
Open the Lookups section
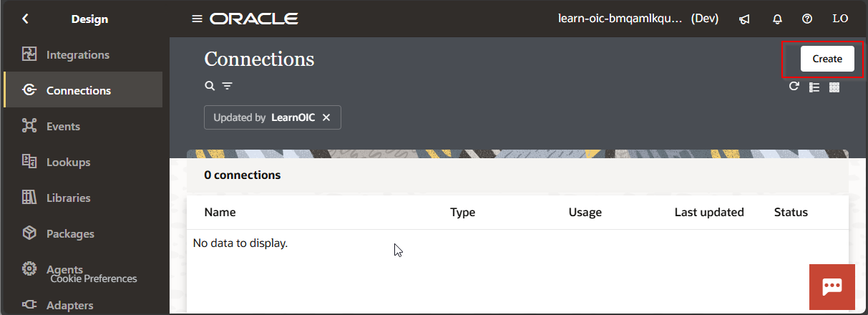pyautogui.click(x=84, y=162)
